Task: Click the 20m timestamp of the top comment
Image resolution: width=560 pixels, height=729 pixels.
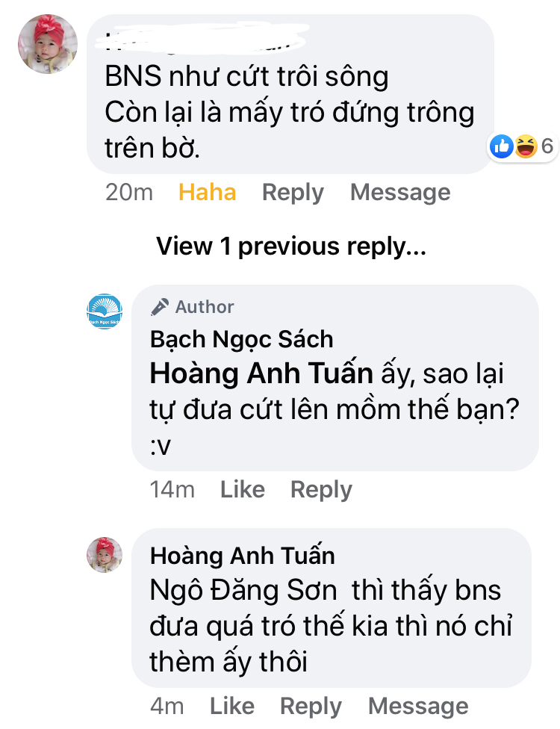Action: point(128,193)
